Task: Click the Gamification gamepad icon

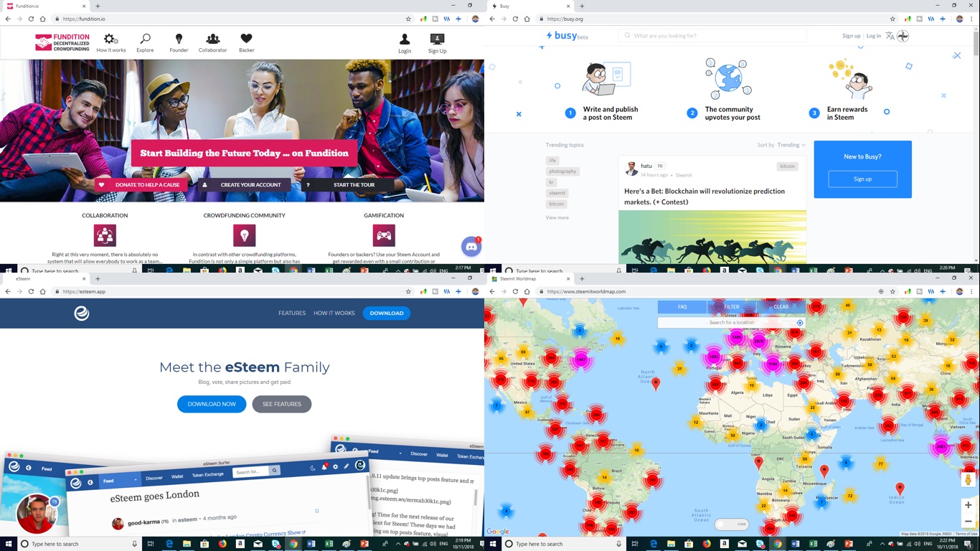Action: (x=384, y=235)
